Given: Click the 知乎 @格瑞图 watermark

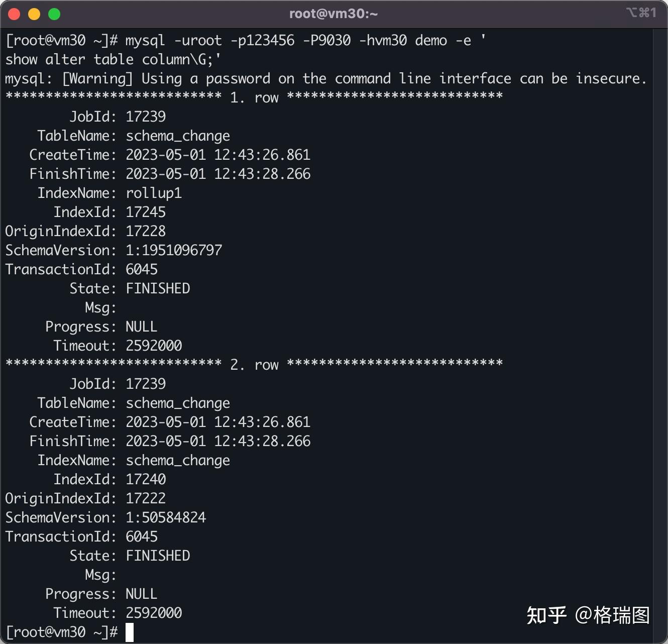Looking at the screenshot, I should pos(588,614).
